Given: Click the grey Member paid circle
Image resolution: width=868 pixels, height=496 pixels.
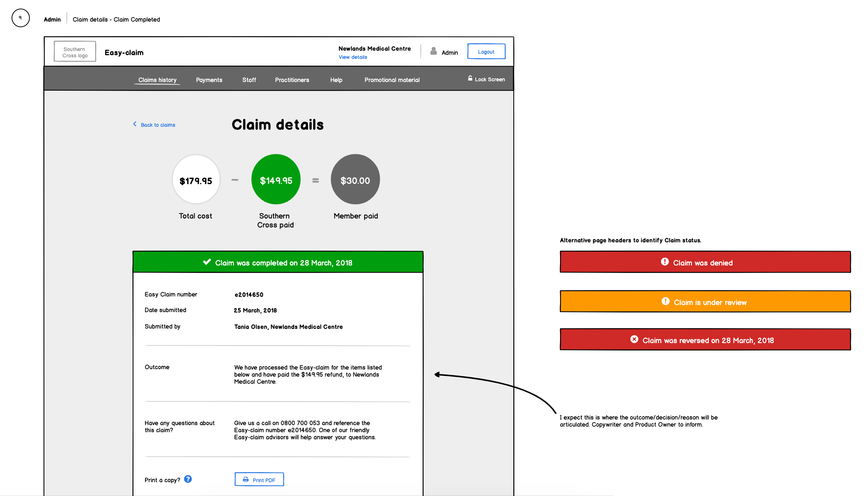Looking at the screenshot, I should [355, 179].
